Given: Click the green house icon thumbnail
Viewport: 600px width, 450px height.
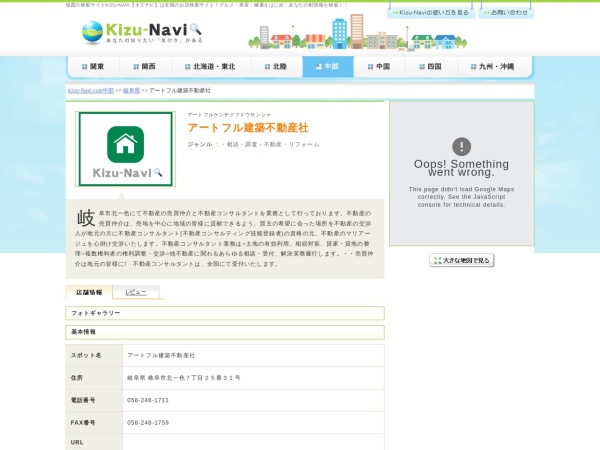Looking at the screenshot, I should (126, 149).
